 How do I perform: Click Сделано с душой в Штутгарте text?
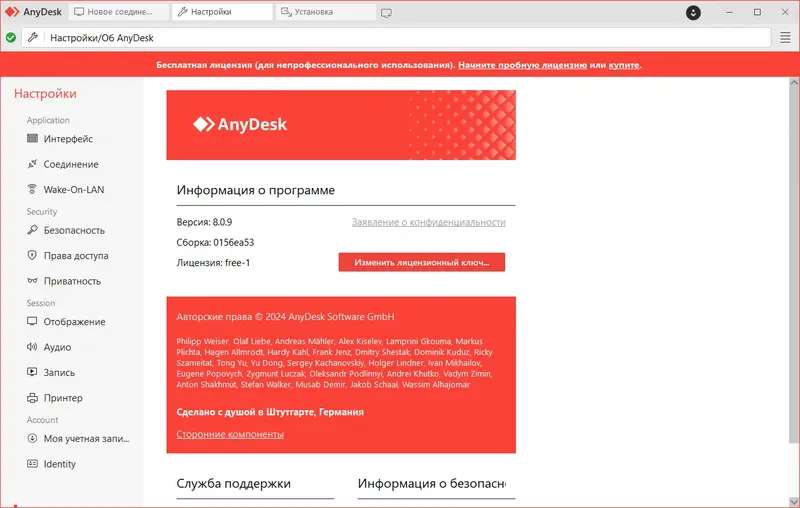tap(270, 412)
